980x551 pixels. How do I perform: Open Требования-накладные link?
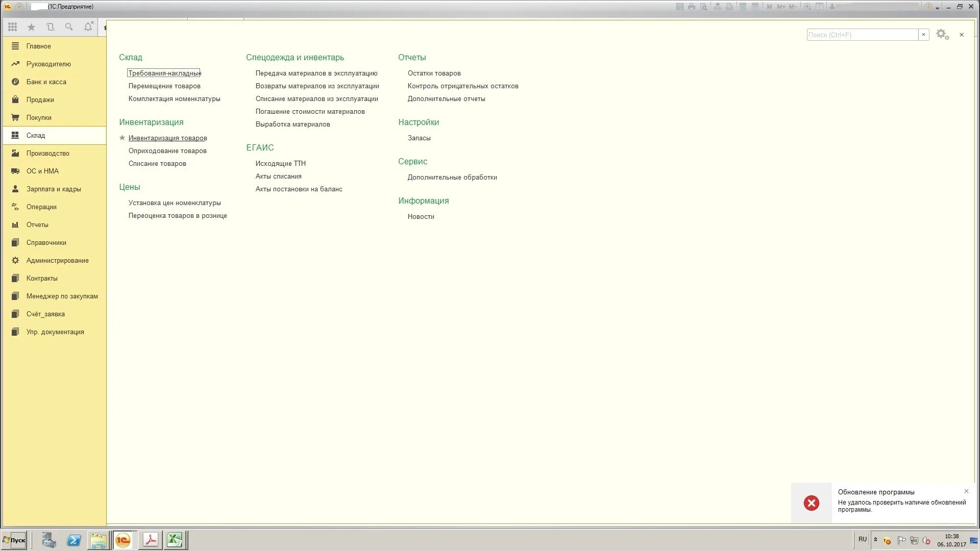click(164, 73)
